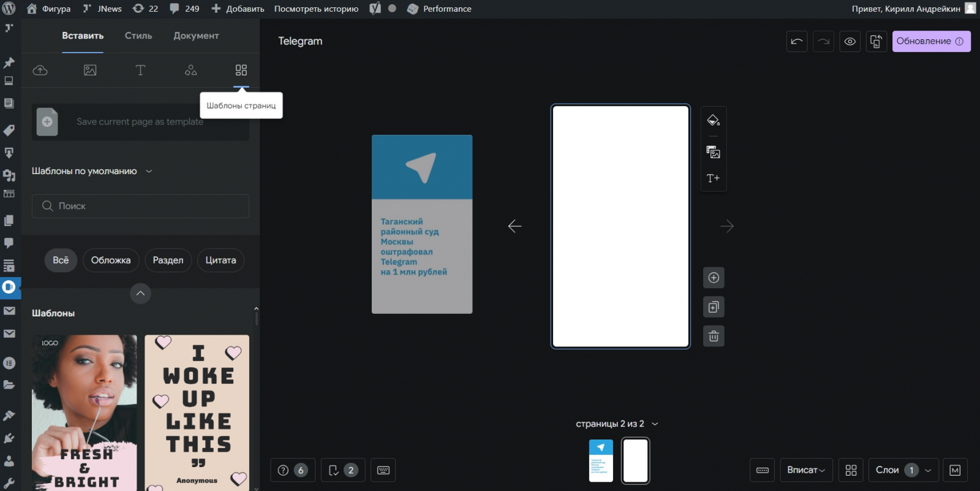The width and height of the screenshot is (980, 491).
Task: Click the Поиск template search field
Action: (140, 206)
